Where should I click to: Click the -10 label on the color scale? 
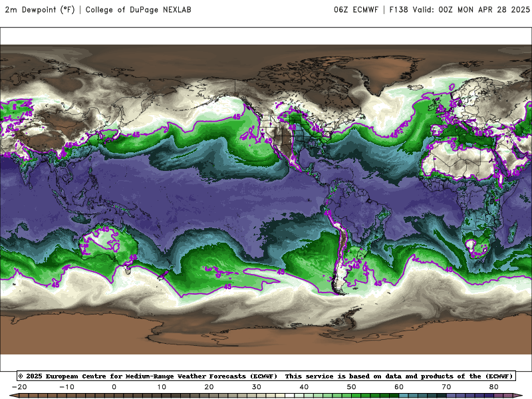click(x=66, y=387)
